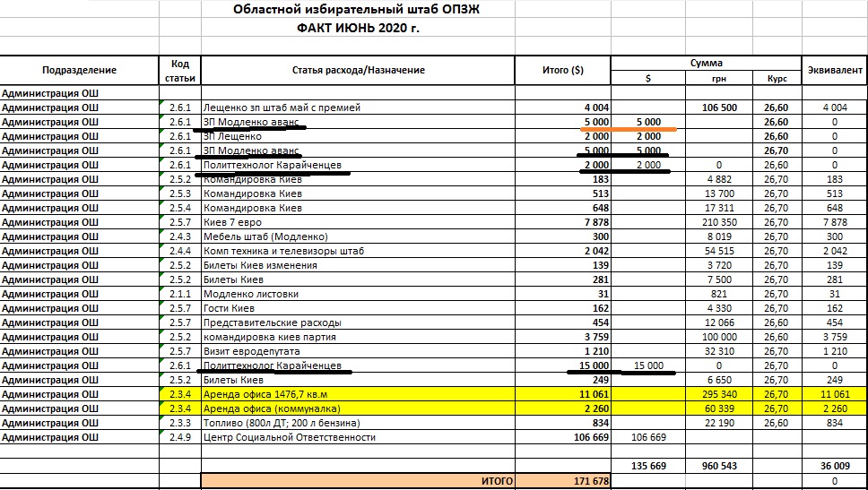Image resolution: width=868 pixels, height=490 pixels.
Task: Click the 'Киев 7 евро' expense cell
Action: (x=358, y=222)
